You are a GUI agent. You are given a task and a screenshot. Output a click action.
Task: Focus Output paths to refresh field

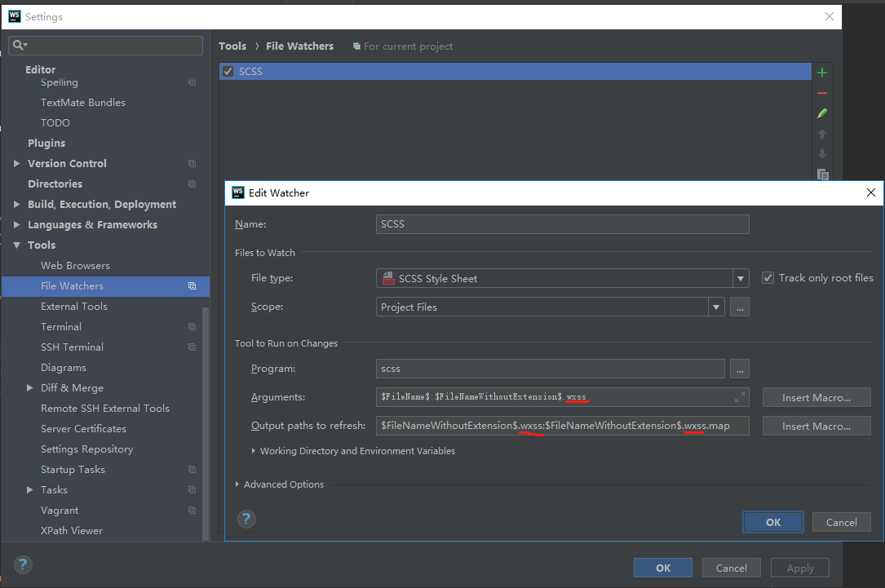coord(562,426)
